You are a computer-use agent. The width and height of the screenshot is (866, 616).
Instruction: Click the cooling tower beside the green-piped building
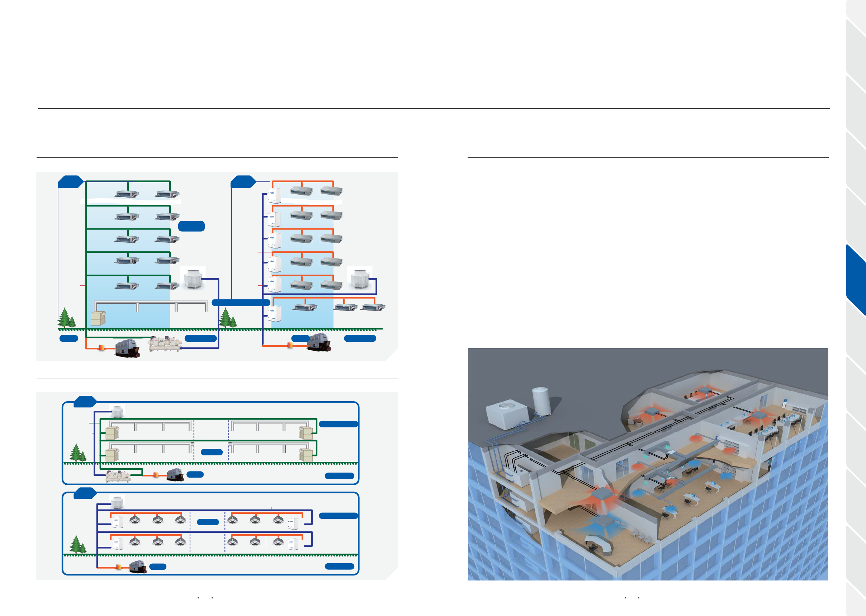pyautogui.click(x=193, y=278)
